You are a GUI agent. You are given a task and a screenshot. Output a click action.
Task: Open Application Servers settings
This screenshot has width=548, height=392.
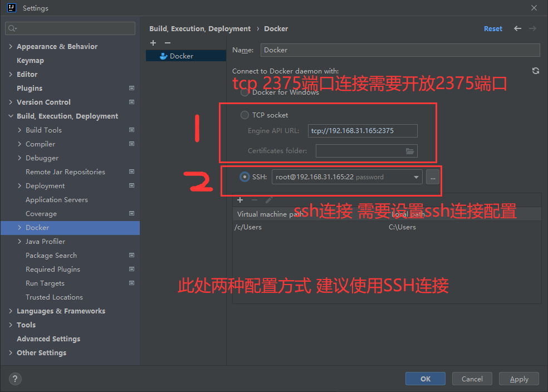tap(57, 199)
